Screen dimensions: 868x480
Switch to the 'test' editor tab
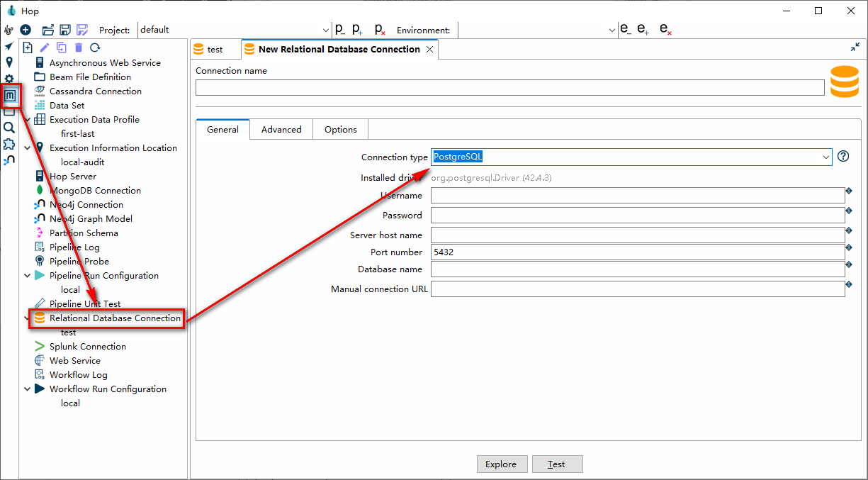click(x=215, y=50)
